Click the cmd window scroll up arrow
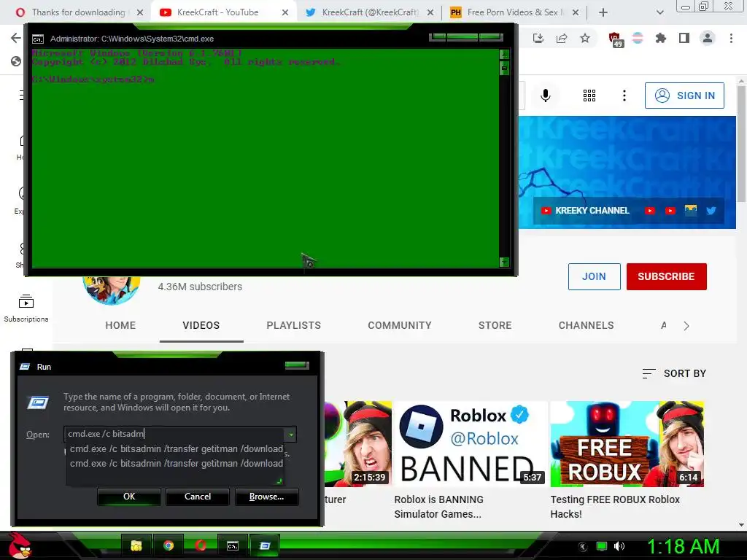747x560 pixels. pos(504,54)
